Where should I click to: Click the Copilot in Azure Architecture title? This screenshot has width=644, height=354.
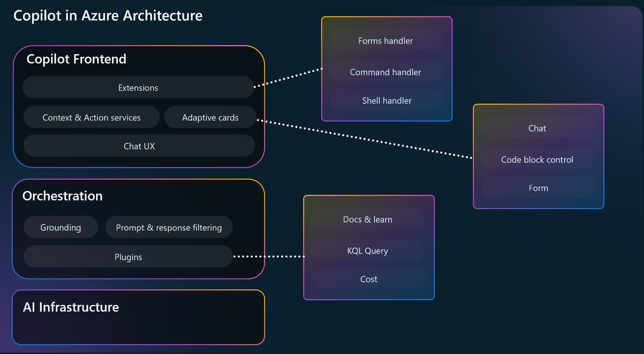(108, 15)
